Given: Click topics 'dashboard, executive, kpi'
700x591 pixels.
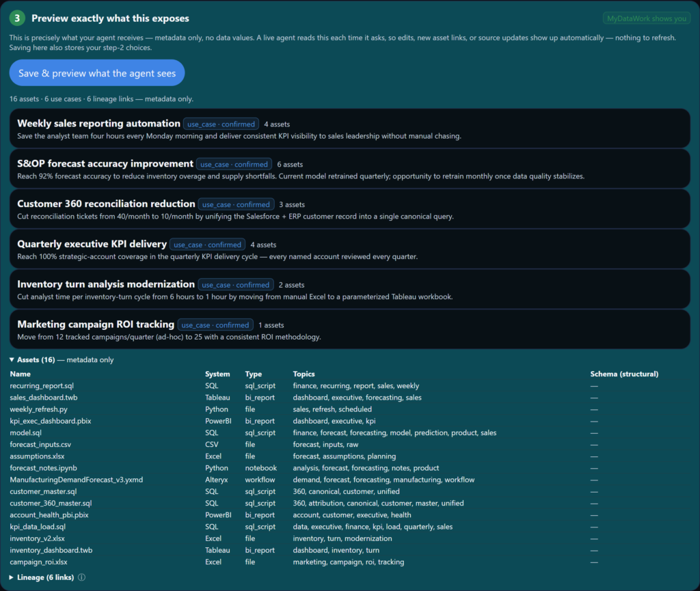Looking at the screenshot, I should click(x=334, y=421).
